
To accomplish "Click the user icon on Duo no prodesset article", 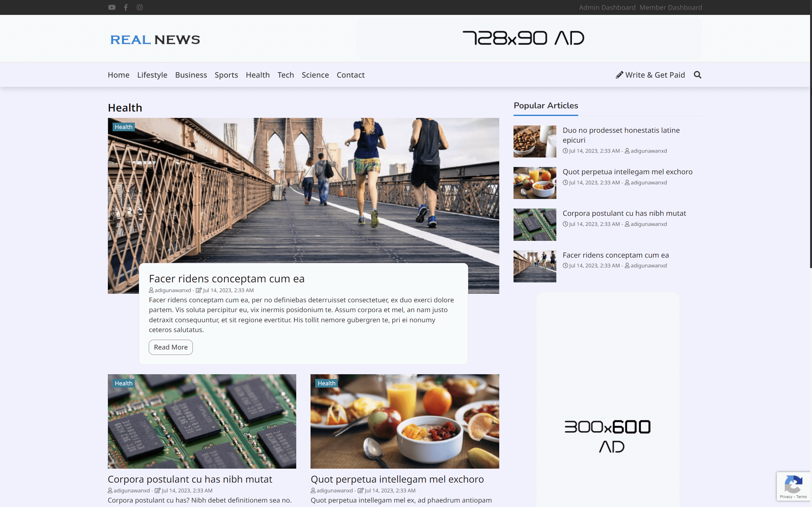I will click(x=627, y=151).
